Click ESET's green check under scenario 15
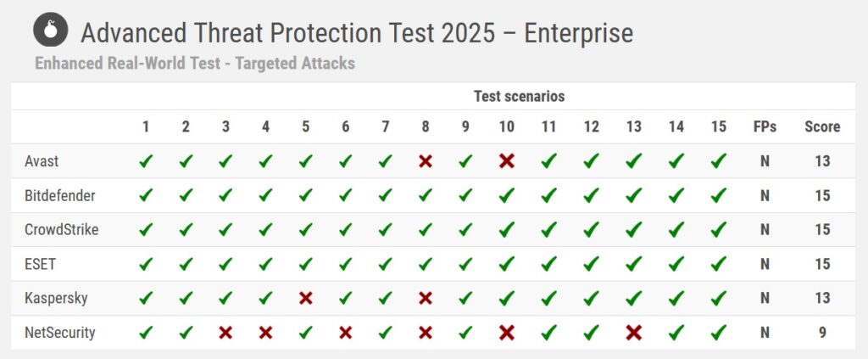 point(719,264)
